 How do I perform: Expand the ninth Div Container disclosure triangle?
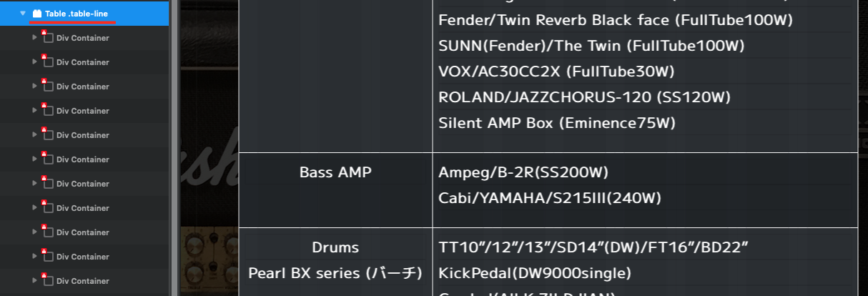pyautogui.click(x=35, y=232)
